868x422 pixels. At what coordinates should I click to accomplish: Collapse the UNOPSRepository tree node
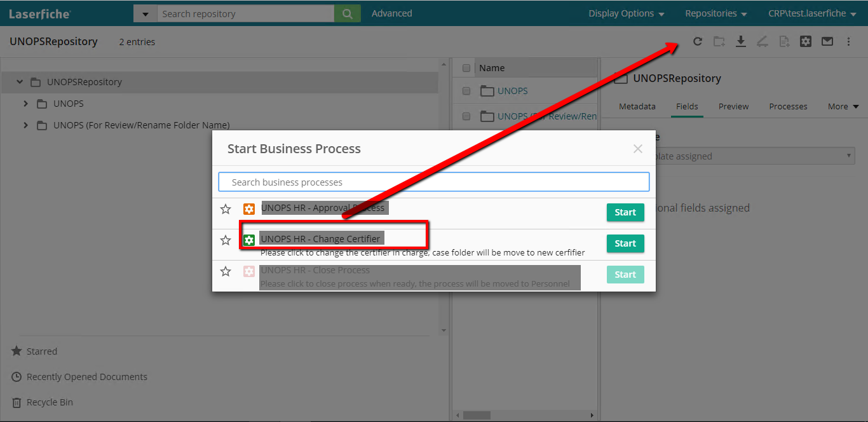point(20,82)
